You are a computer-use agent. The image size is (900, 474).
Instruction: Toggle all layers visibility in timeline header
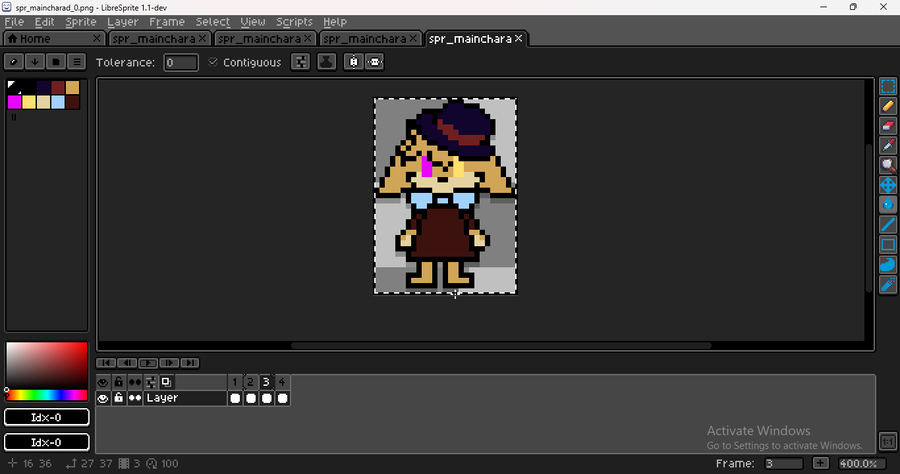(x=103, y=382)
